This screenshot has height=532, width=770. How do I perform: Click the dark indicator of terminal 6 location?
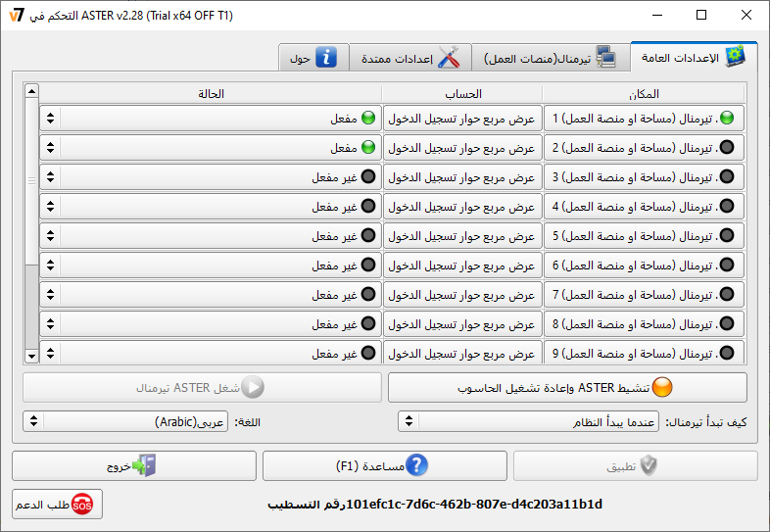point(727,266)
